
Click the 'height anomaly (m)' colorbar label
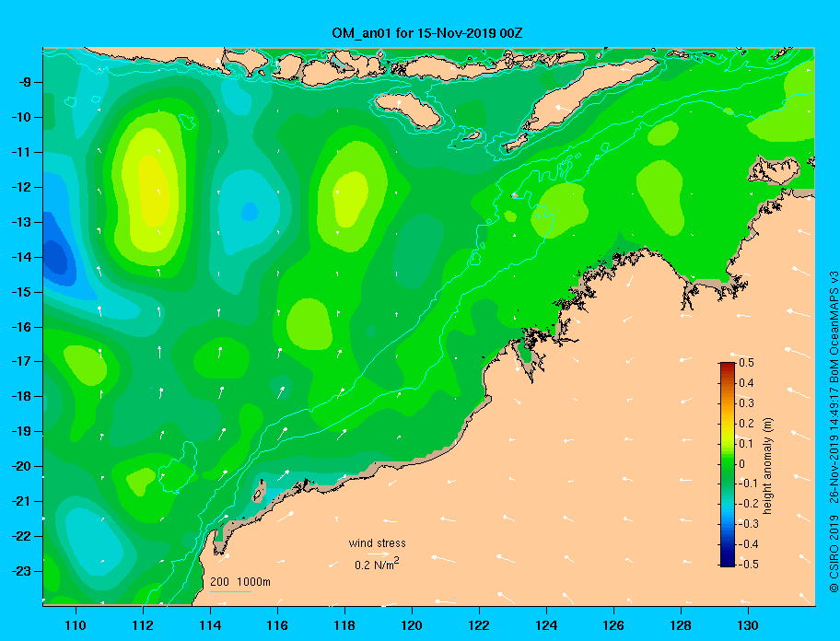point(767,465)
